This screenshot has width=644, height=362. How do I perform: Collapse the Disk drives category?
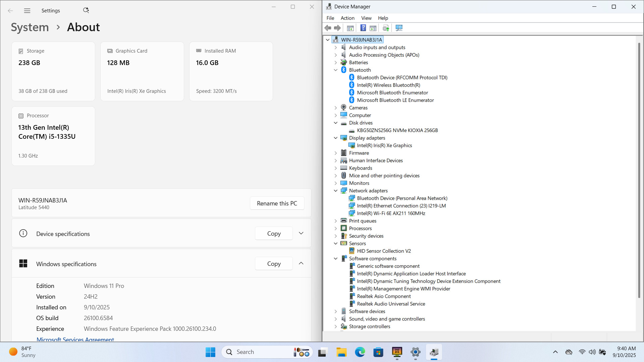click(x=336, y=123)
